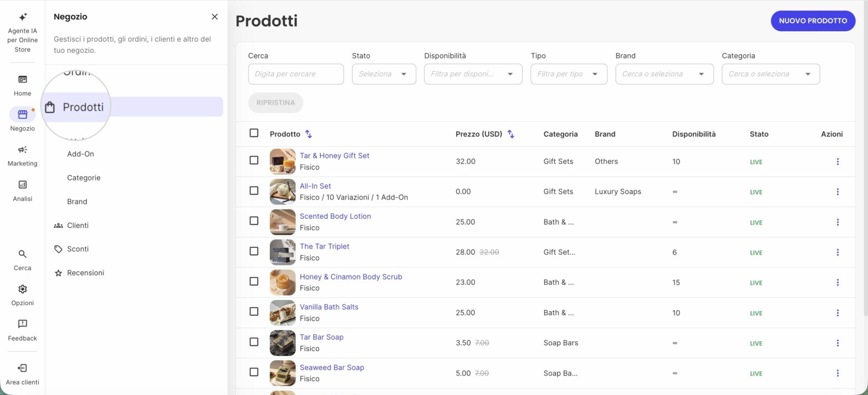Click the Nuovo Prodotto button
This screenshot has height=395, width=868.
click(x=813, y=21)
